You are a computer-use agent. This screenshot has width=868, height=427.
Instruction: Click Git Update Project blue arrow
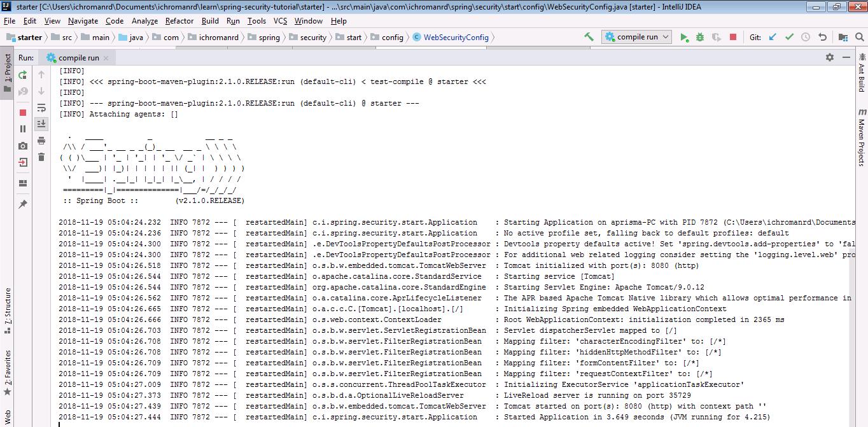(773, 37)
